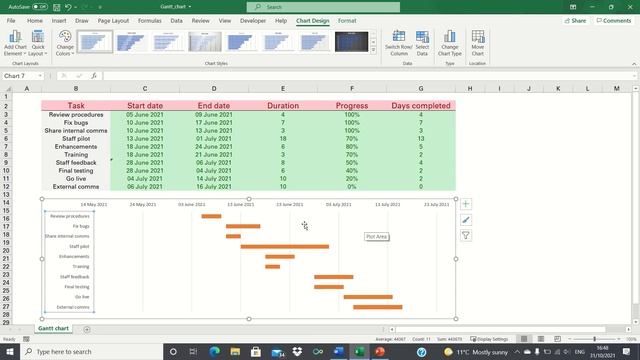
Task: Add a new sheet with plus icon
Action: coord(87,329)
